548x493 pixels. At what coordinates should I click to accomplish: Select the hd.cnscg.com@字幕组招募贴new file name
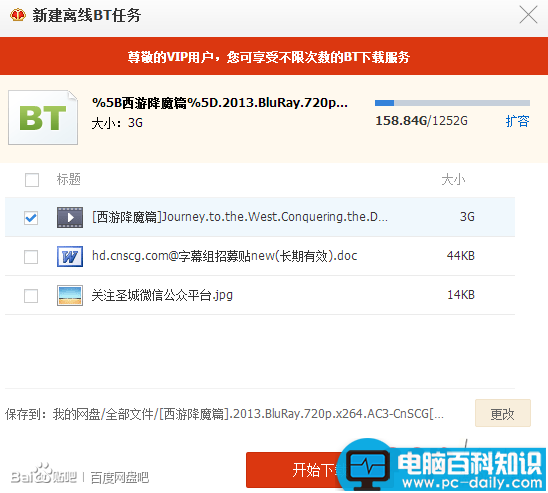tap(224, 256)
